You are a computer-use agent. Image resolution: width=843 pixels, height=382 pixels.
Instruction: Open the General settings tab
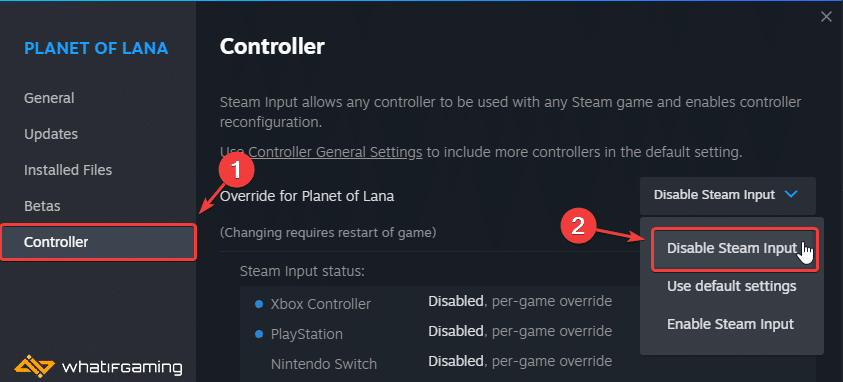[x=49, y=98]
